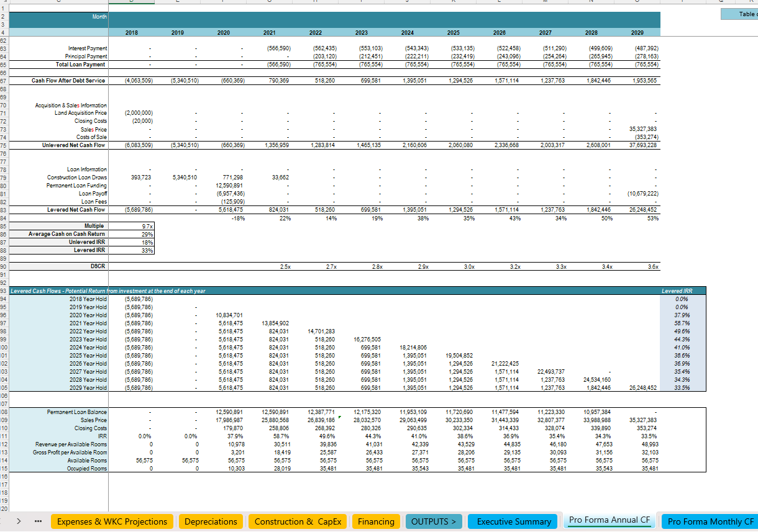
Task: Open the hidden sheets ellipsis menu
Action: (37, 521)
